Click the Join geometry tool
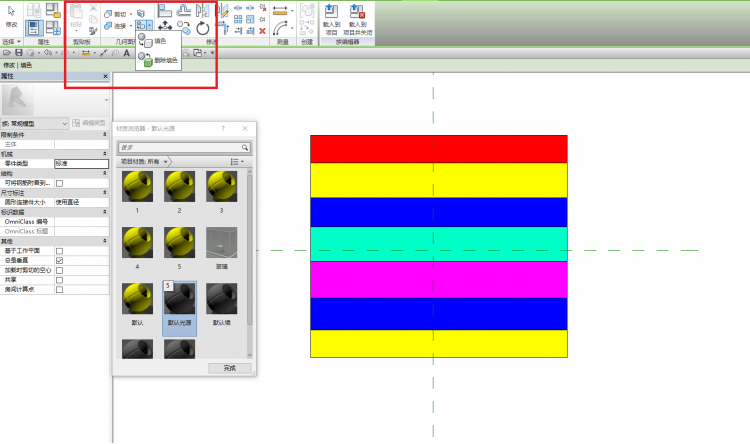The width and height of the screenshot is (750, 444). pyautogui.click(x=115, y=25)
